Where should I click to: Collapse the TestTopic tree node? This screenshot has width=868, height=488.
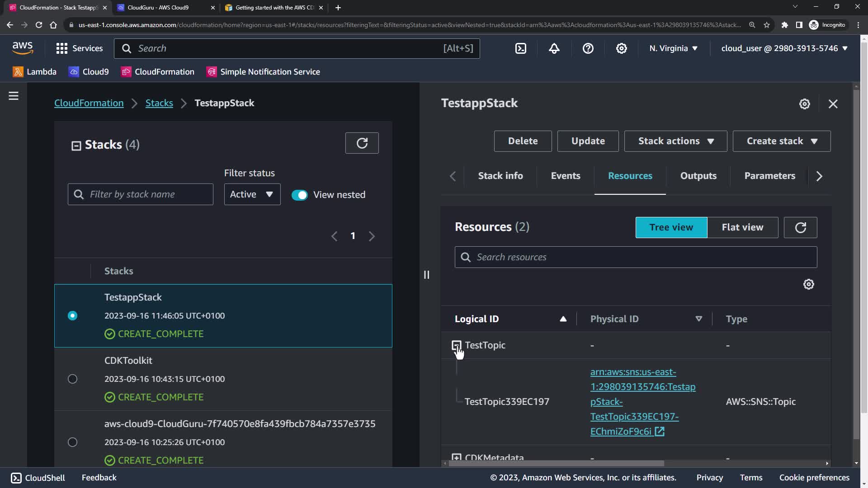click(456, 346)
